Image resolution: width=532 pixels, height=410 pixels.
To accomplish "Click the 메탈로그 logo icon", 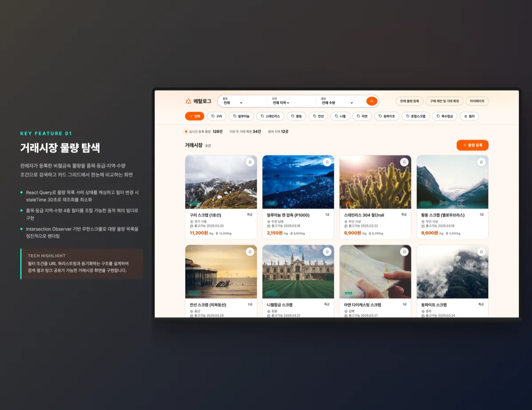I will 188,101.
